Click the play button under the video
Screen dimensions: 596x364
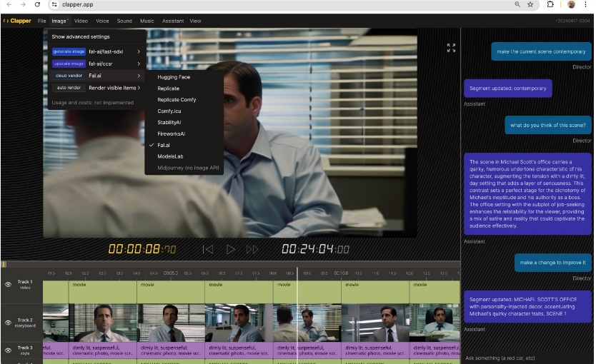click(230, 249)
